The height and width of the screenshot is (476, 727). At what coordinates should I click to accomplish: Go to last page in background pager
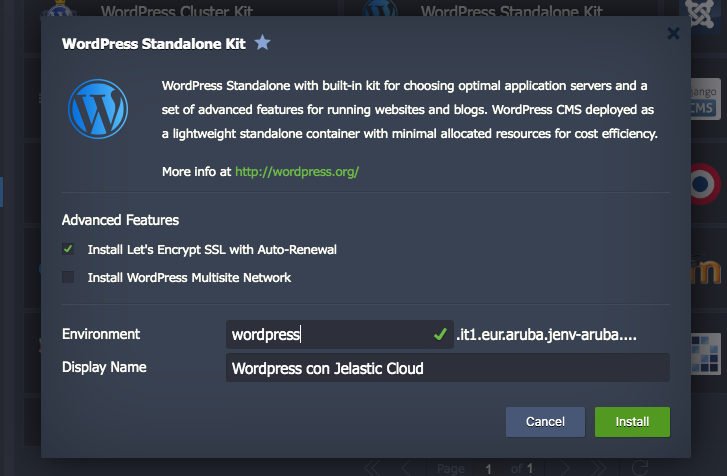pos(598,468)
